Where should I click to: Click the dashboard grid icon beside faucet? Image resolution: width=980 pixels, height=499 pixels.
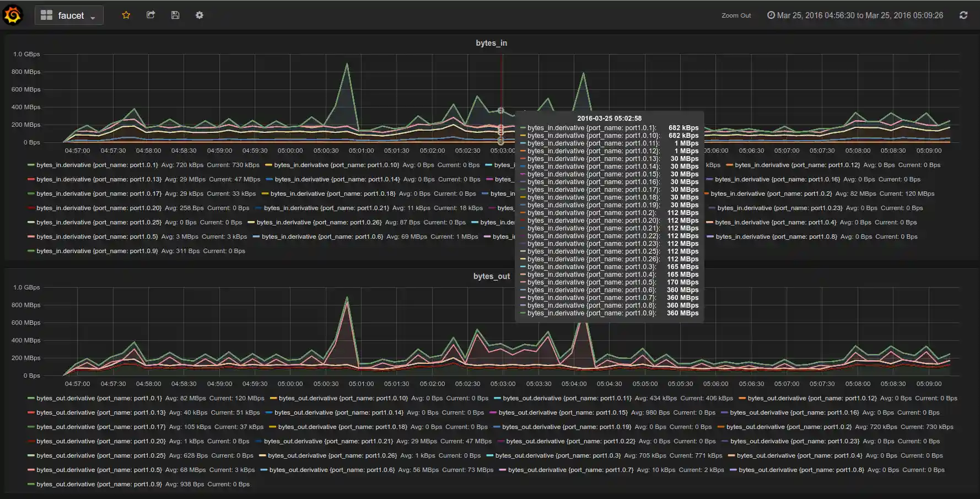click(x=47, y=15)
